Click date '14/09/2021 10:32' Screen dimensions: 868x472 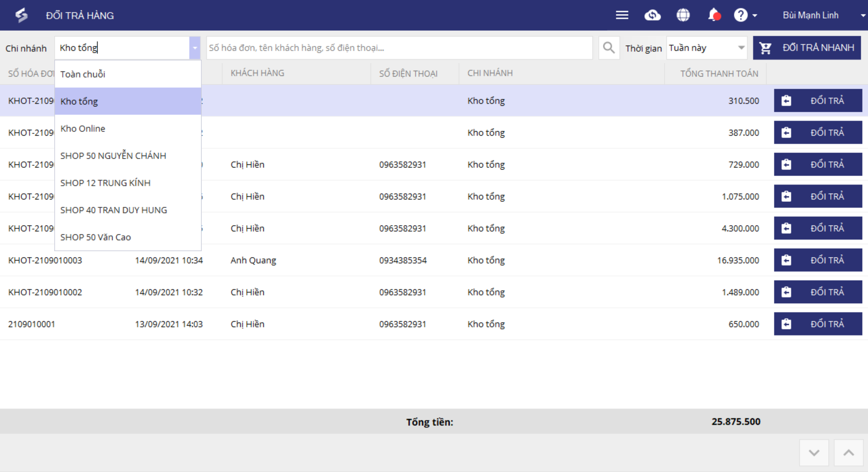(x=169, y=292)
